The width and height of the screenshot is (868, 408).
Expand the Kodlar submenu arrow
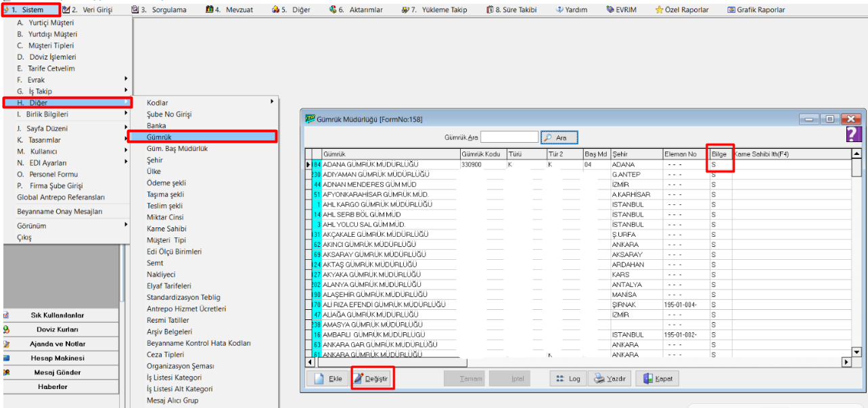272,102
